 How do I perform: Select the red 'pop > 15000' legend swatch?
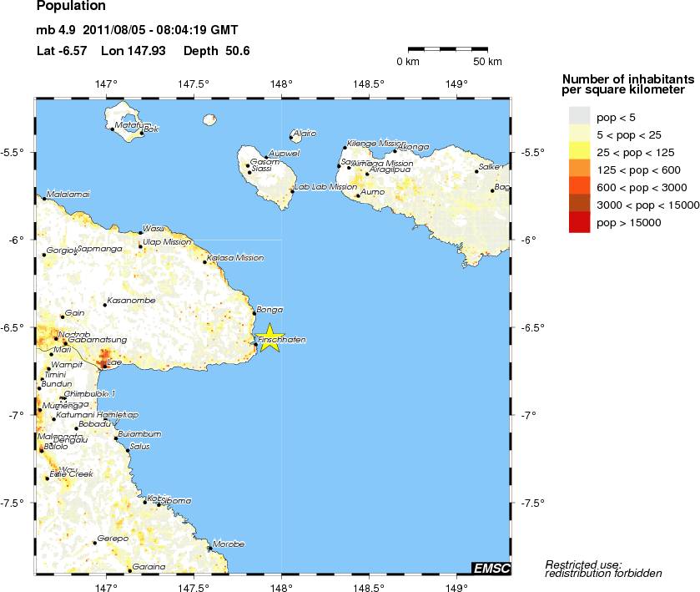pos(579,222)
